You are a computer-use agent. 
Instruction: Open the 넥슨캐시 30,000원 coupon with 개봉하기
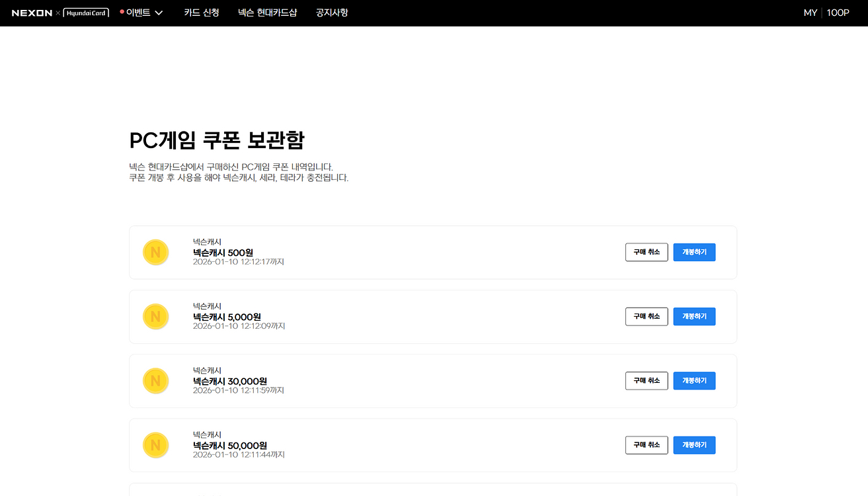point(694,381)
